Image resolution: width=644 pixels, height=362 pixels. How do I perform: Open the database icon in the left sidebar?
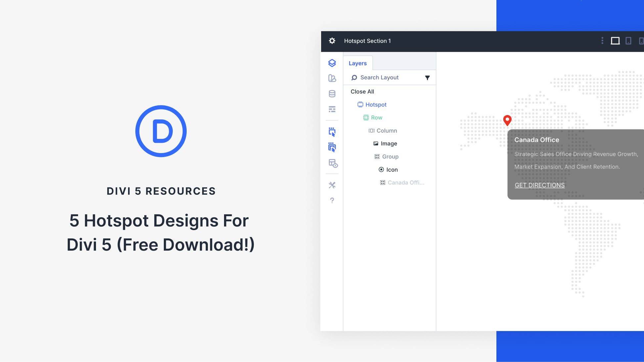pyautogui.click(x=332, y=94)
